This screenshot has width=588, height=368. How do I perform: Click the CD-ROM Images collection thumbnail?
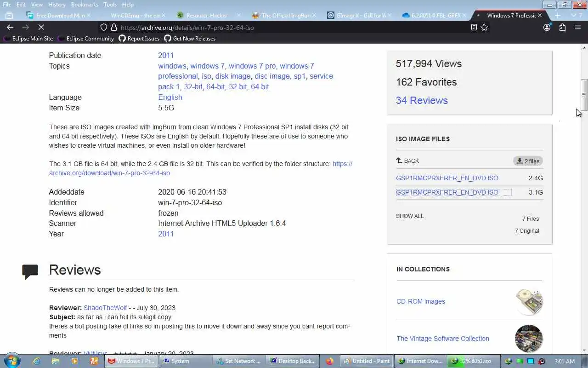[529, 302]
